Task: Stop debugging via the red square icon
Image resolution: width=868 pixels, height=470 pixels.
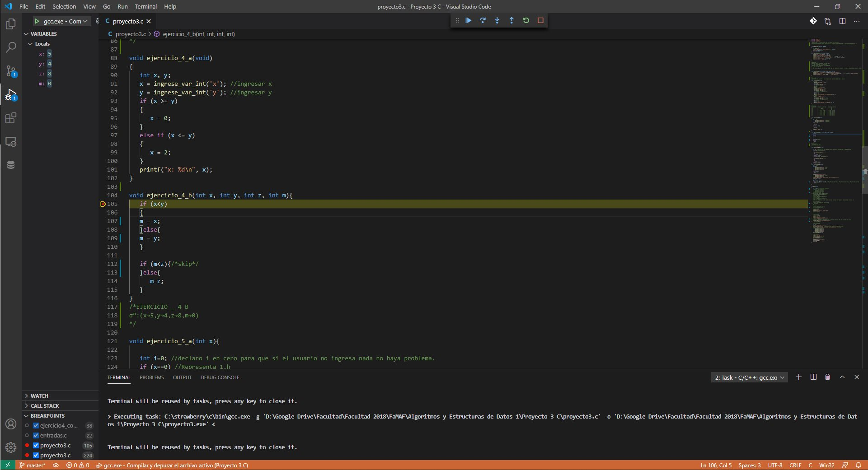Action: [x=540, y=20]
